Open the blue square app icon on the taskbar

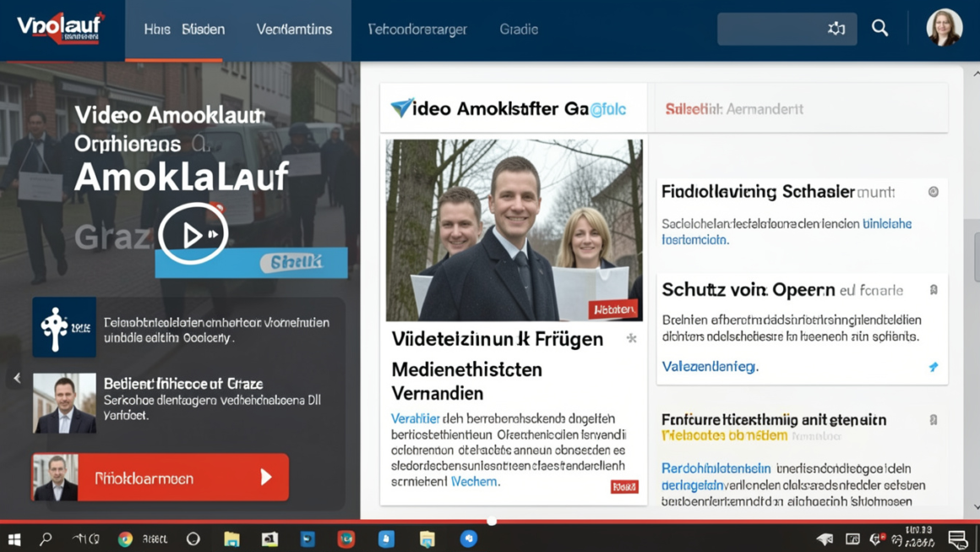[x=308, y=538]
